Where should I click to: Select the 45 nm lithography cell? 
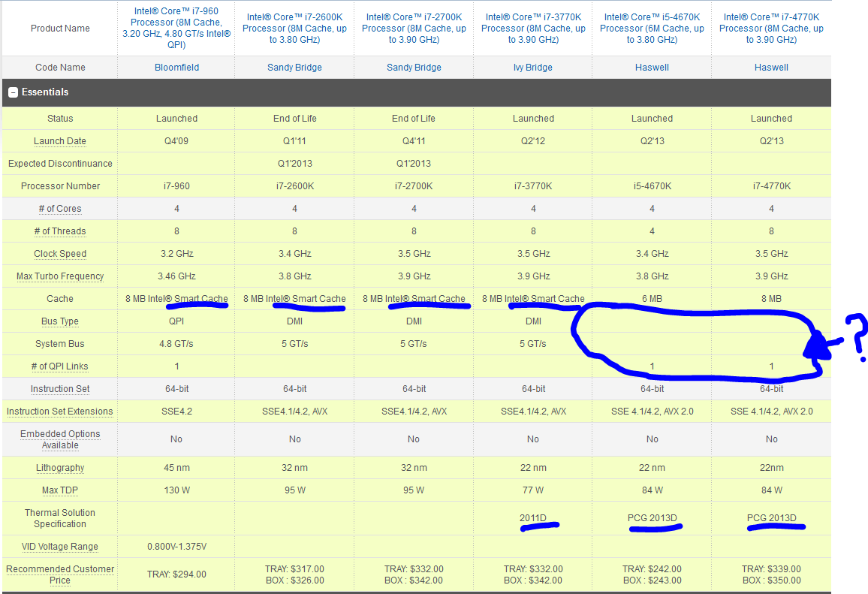176,469
